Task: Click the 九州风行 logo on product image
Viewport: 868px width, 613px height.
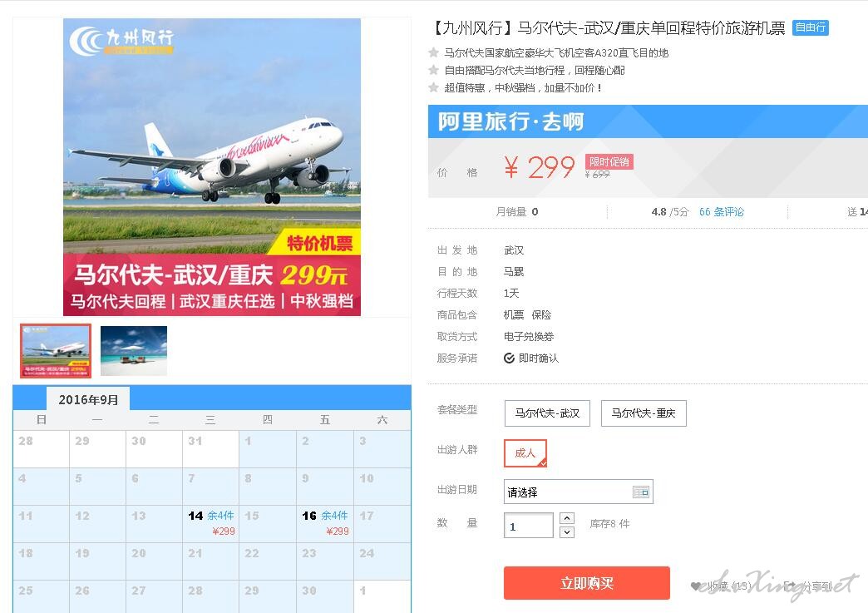Action: pos(121,41)
